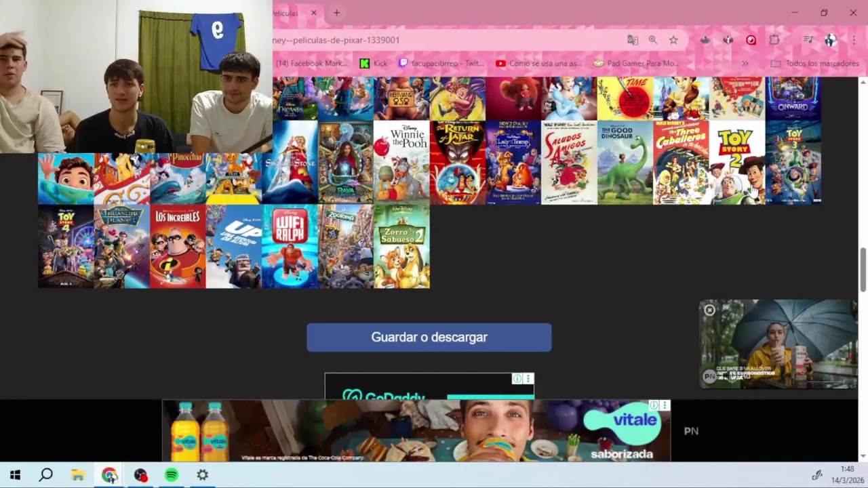The height and width of the screenshot is (488, 868).
Task: Open the Kick bookmark
Action: [x=374, y=63]
